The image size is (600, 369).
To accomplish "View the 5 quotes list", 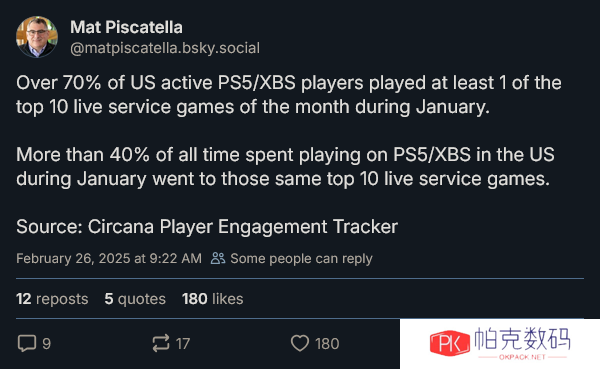I will point(135,299).
